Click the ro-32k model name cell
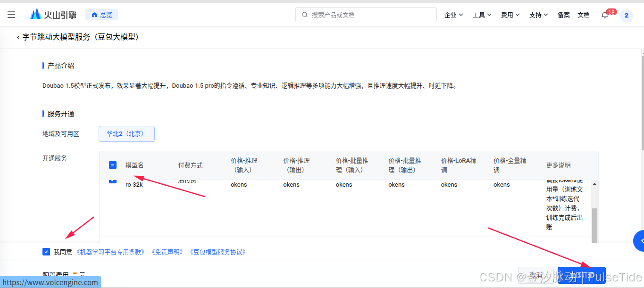Screen dimensions: 644x288 [134, 185]
